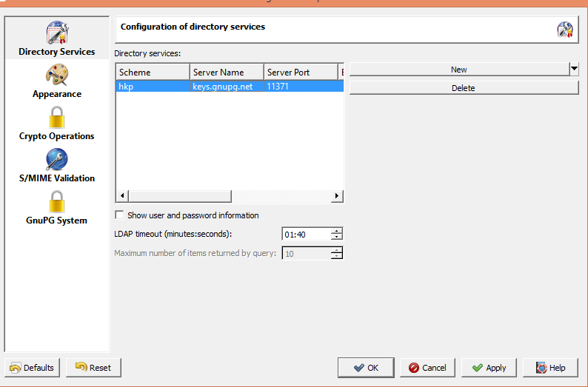The image size is (588, 387).
Task: Open the dropdown arrow beside the New button
Action: coord(574,70)
